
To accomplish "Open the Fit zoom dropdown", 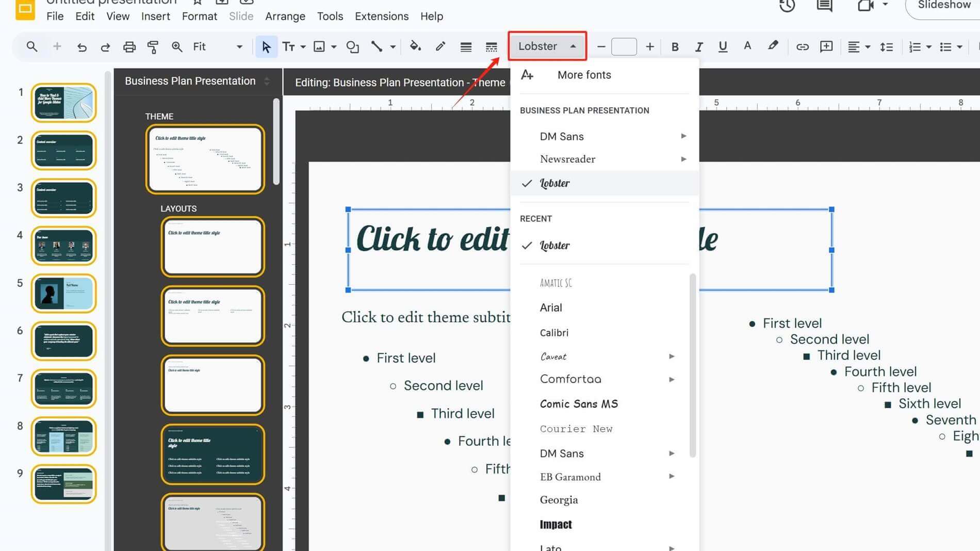I will pos(217,47).
